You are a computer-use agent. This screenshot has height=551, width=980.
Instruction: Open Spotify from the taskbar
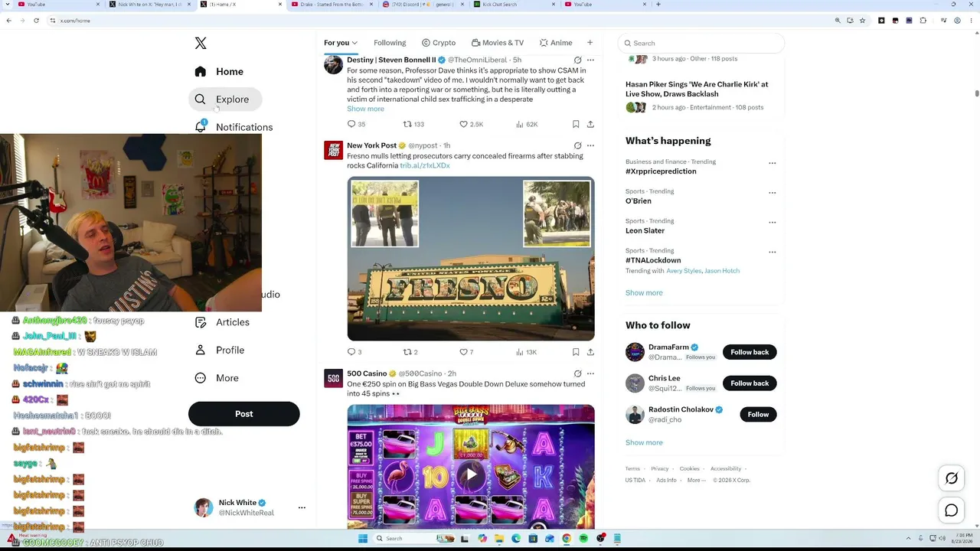point(583,539)
